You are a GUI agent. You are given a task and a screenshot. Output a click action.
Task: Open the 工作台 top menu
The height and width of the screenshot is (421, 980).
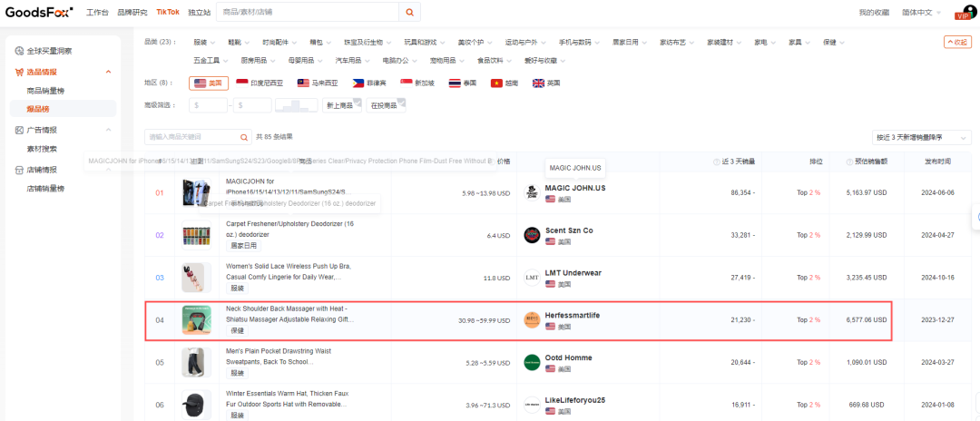tap(97, 12)
